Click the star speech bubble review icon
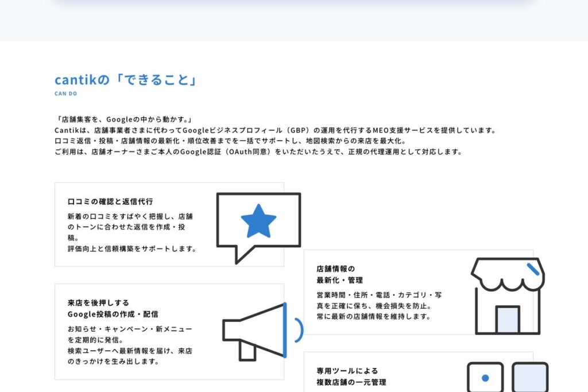588x392 pixels. (x=259, y=228)
